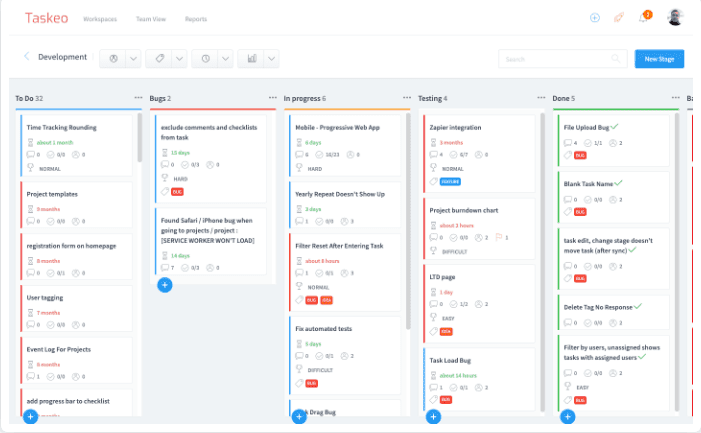Image resolution: width=701 pixels, height=433 pixels.
Task: Expand the clock time filter dropdown
Action: pyautogui.click(x=226, y=58)
